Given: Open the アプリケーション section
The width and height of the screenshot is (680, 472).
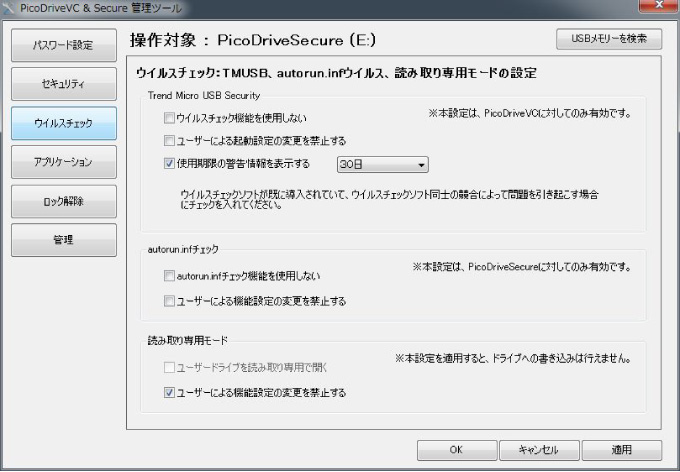Looking at the screenshot, I should tap(63, 162).
